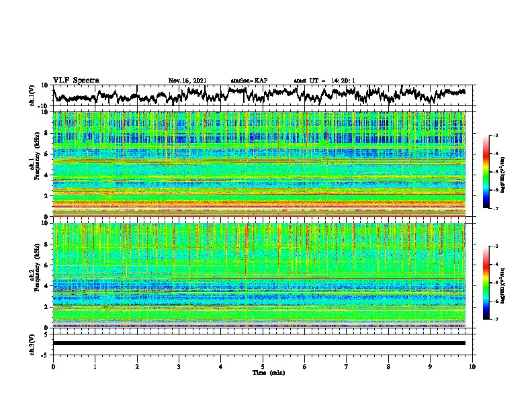Click the time axis tick label '4'
532x411 pixels.
(221, 367)
